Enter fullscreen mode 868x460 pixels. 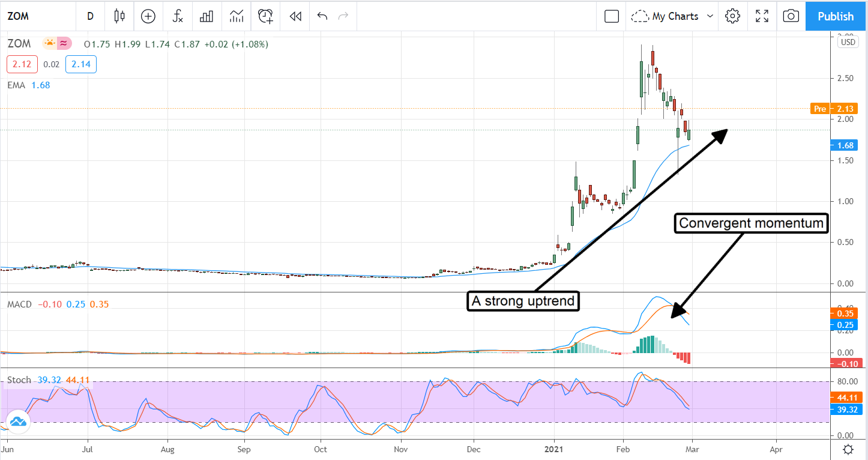(762, 16)
